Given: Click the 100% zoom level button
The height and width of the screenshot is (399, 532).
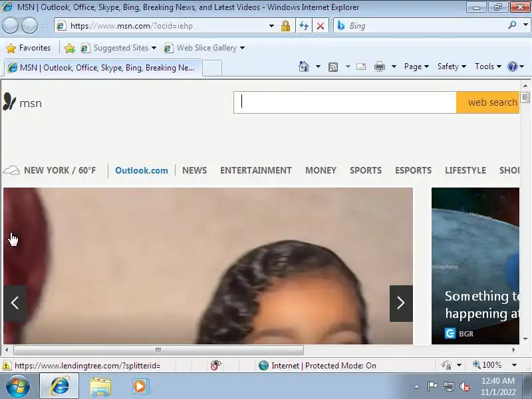Looking at the screenshot, I should pyautogui.click(x=487, y=365).
